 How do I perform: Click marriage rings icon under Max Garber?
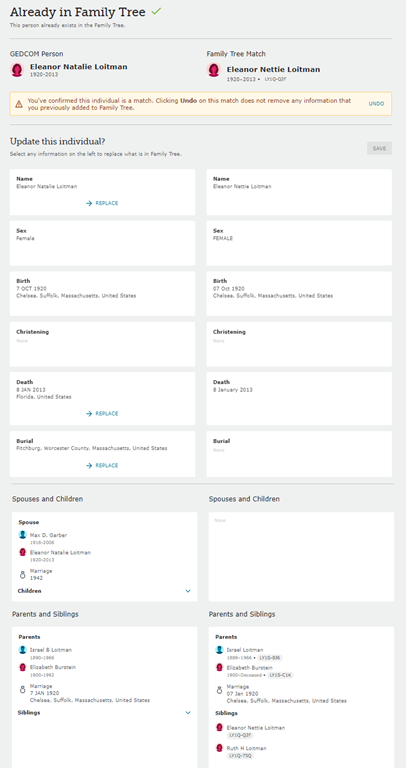click(x=23, y=575)
